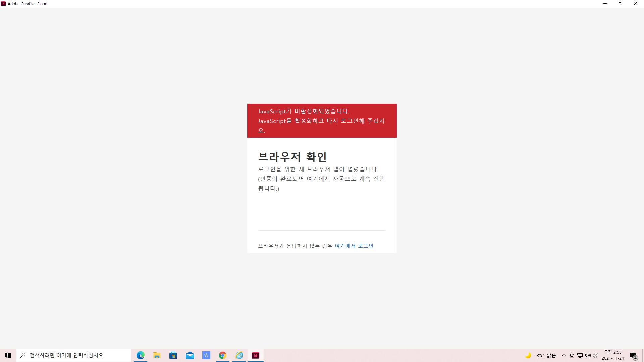The image size is (644, 362).
Task: Switch to Internet Explorer in the taskbar
Action: pyautogui.click(x=239, y=355)
